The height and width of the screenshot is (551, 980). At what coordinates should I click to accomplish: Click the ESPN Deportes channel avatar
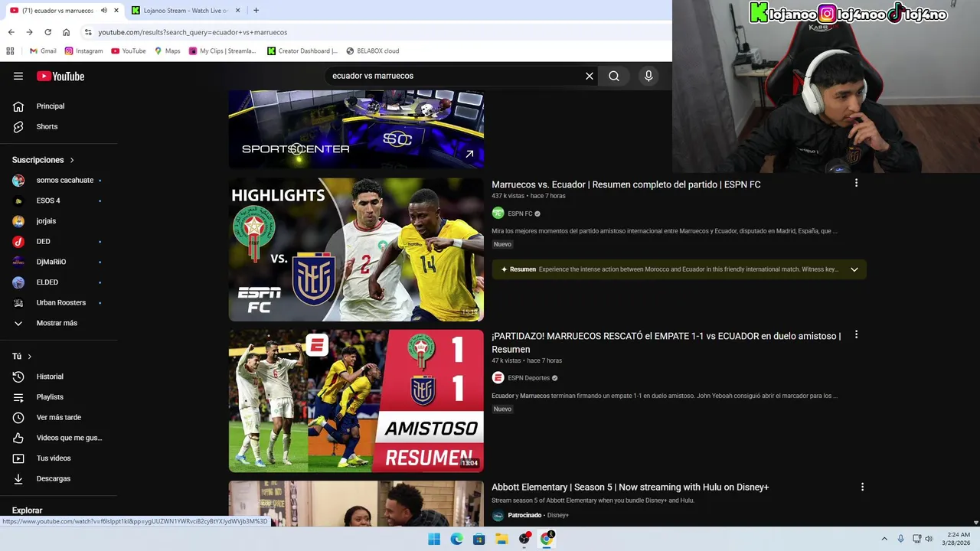(x=498, y=378)
